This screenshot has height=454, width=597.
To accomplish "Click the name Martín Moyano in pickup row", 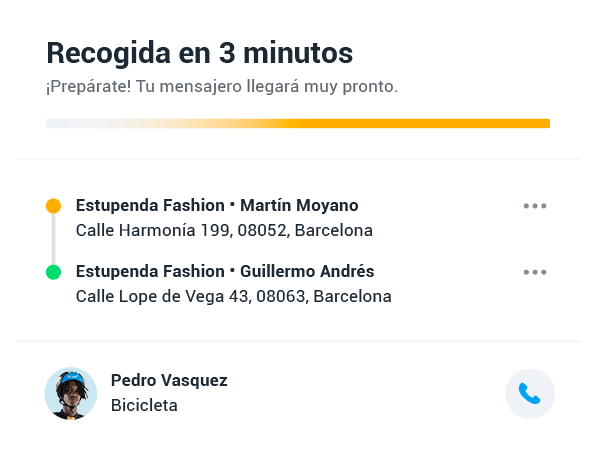I will [299, 205].
